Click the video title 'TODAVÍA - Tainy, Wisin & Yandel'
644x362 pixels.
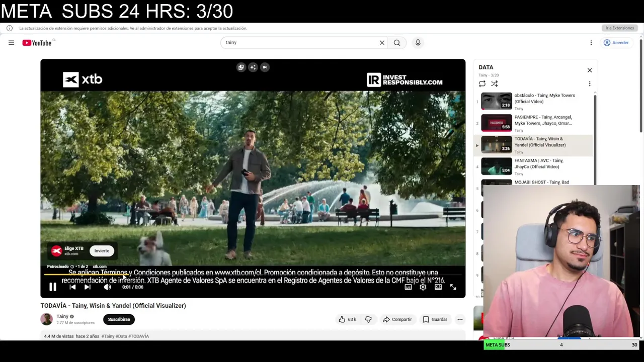click(113, 306)
